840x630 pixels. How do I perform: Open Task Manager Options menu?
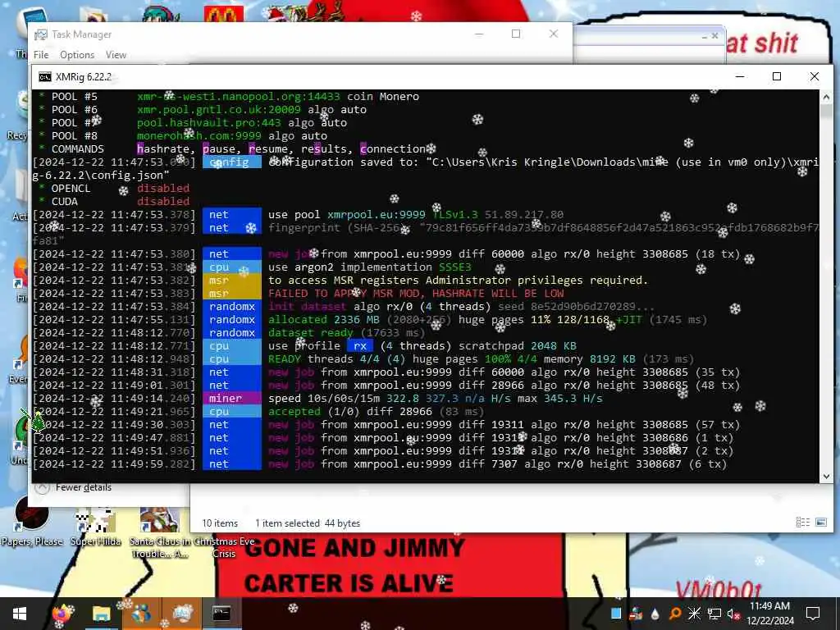tap(77, 55)
